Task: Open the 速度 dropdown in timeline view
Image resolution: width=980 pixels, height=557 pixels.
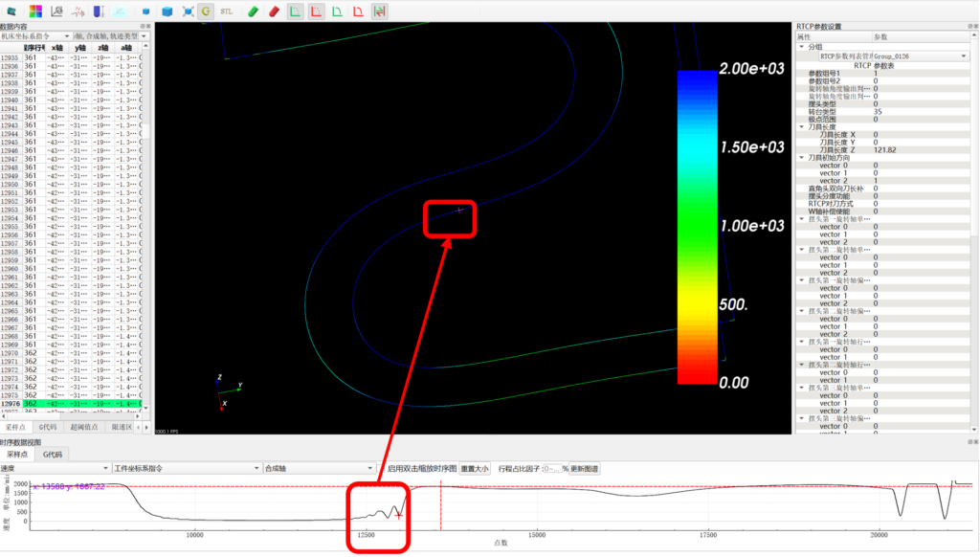Action: [x=55, y=468]
